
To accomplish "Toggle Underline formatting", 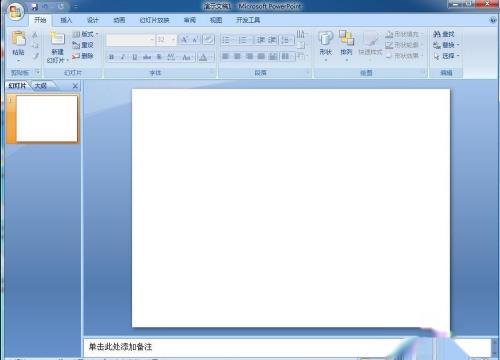I will (x=135, y=57).
